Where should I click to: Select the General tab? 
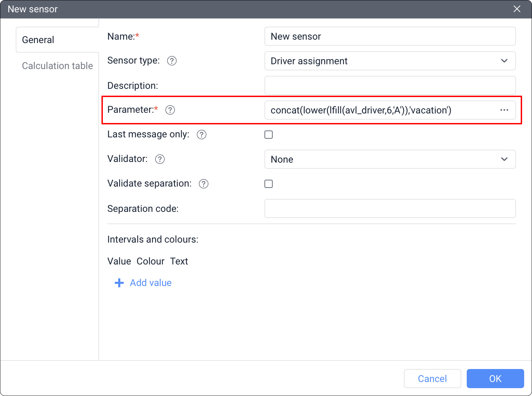(x=38, y=40)
